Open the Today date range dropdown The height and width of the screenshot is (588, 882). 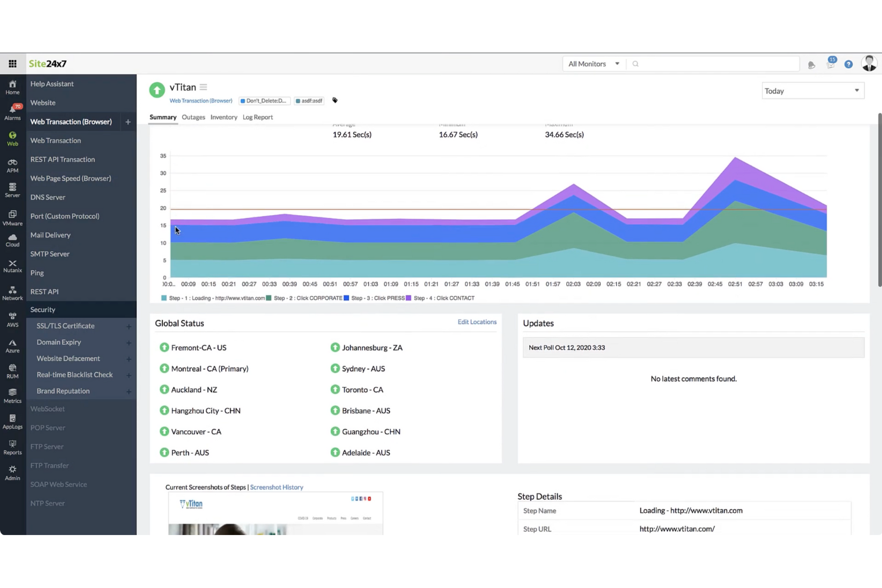[x=812, y=91]
